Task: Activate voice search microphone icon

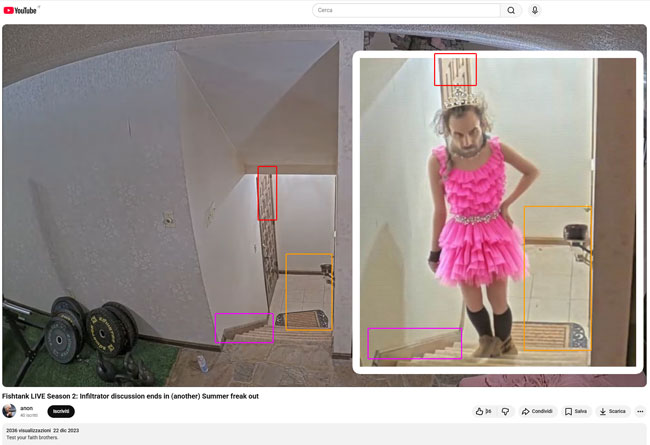Action: [x=535, y=10]
